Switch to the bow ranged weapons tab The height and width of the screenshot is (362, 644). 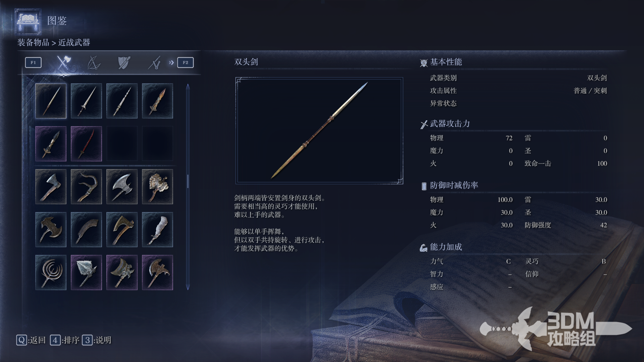(x=94, y=62)
